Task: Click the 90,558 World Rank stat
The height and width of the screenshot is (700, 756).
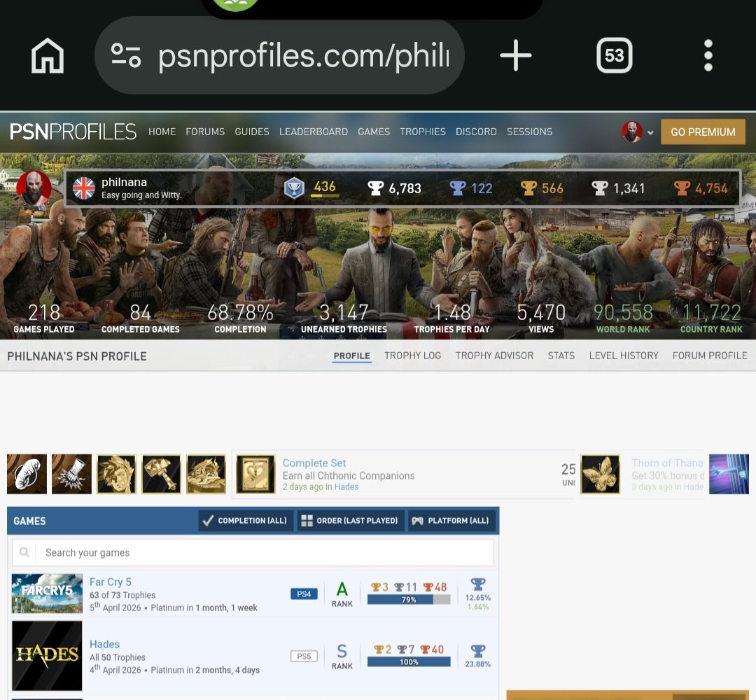Action: point(623,318)
